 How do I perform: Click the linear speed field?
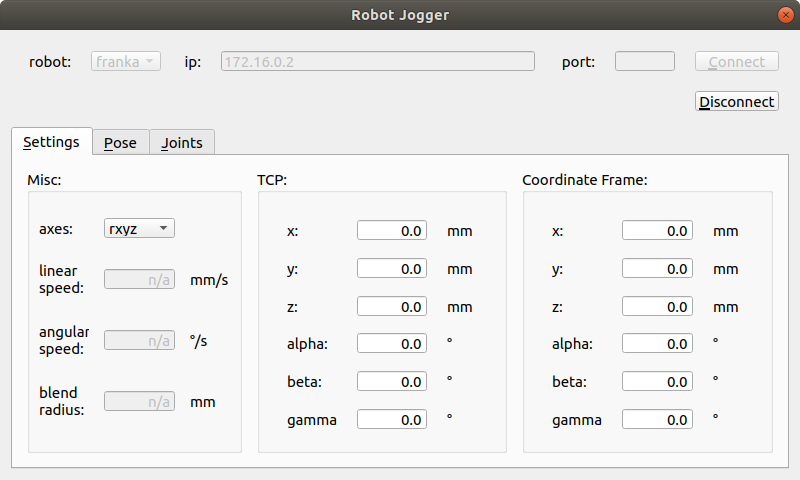(139, 279)
